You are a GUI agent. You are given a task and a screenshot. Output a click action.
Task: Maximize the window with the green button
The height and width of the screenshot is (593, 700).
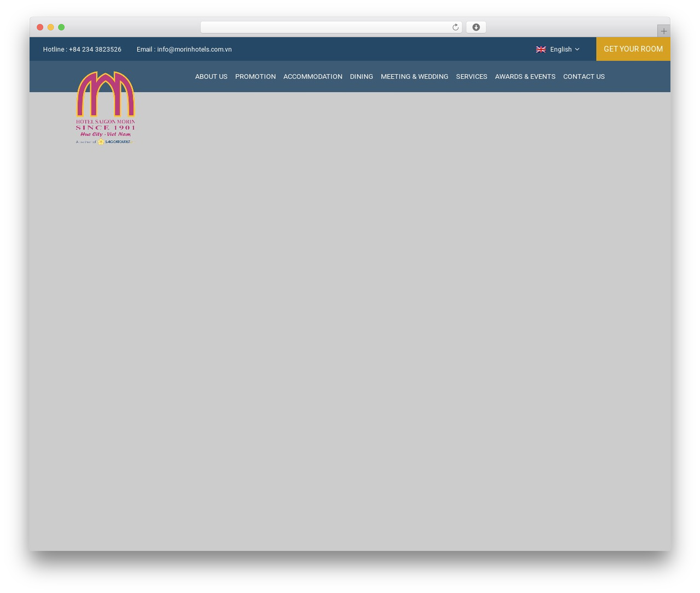click(x=61, y=27)
